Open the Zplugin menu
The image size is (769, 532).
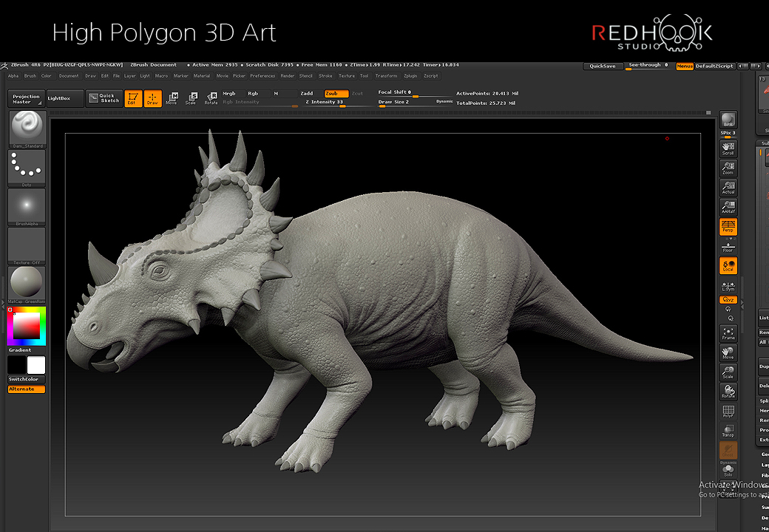point(410,76)
